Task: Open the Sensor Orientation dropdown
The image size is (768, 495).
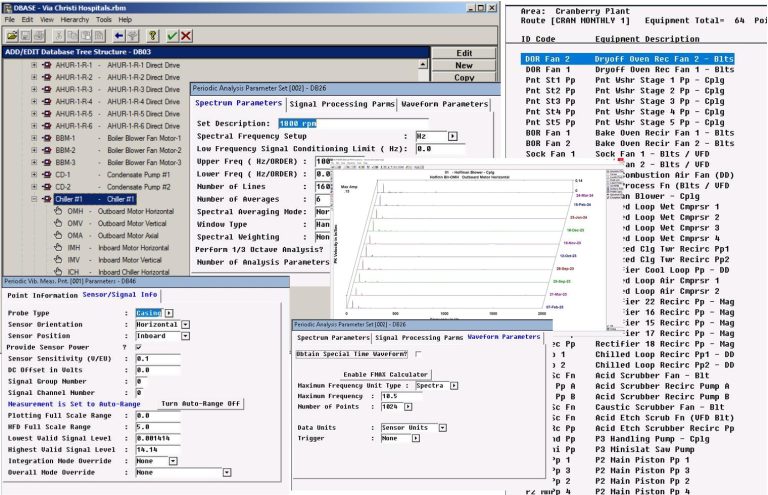Action: click(x=186, y=324)
